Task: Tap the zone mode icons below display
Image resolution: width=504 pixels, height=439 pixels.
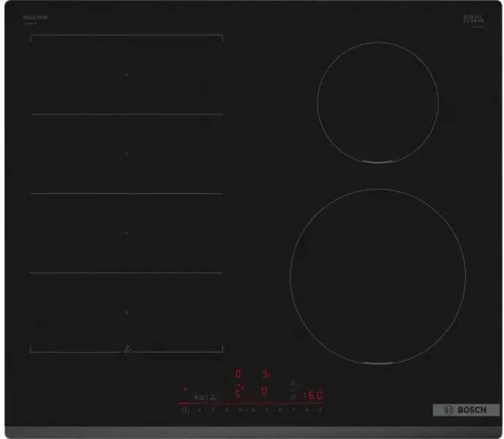Action: click(205, 397)
